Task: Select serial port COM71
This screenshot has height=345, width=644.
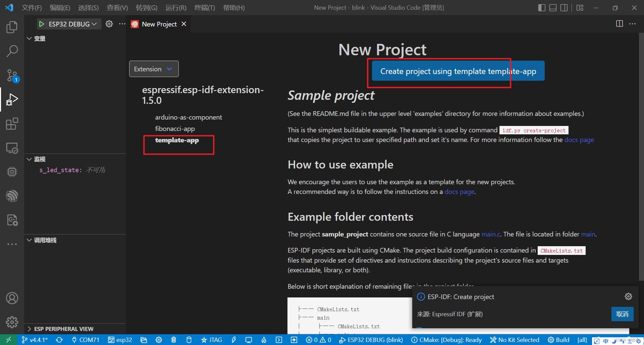Action: click(86, 340)
